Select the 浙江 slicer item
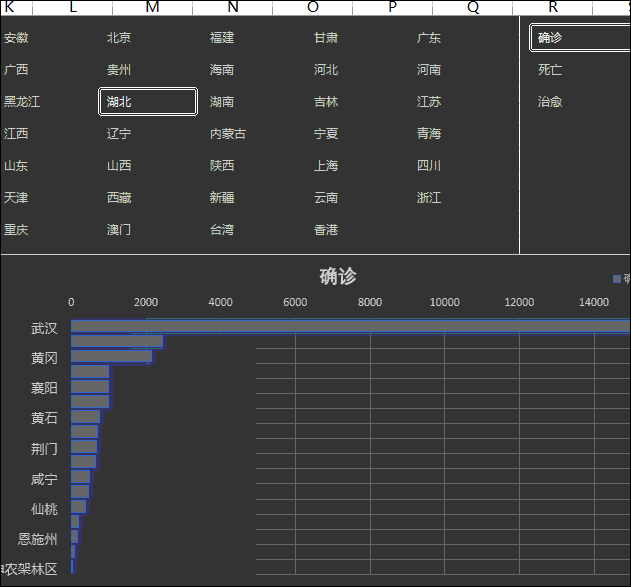 [x=429, y=198]
